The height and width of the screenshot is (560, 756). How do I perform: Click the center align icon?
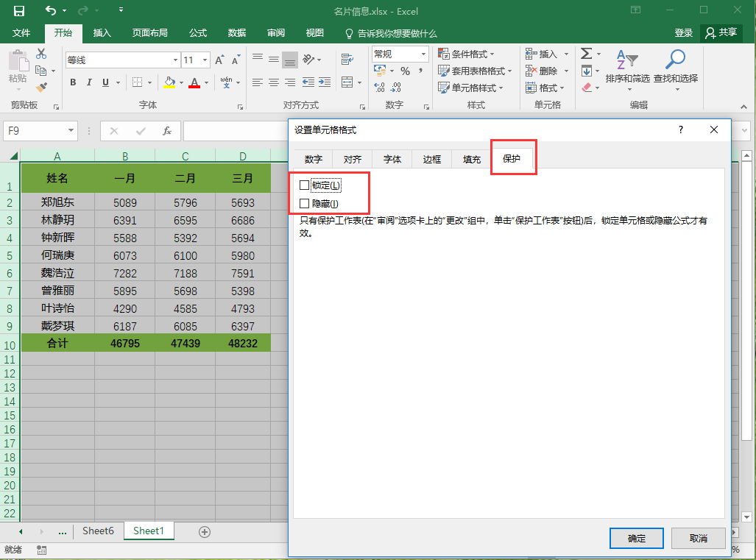click(x=274, y=82)
